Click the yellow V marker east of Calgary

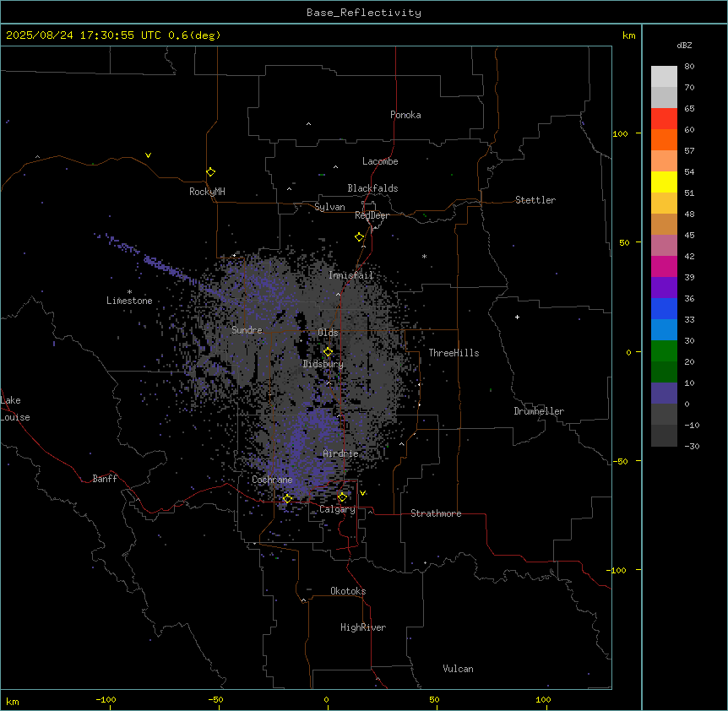[x=362, y=493]
